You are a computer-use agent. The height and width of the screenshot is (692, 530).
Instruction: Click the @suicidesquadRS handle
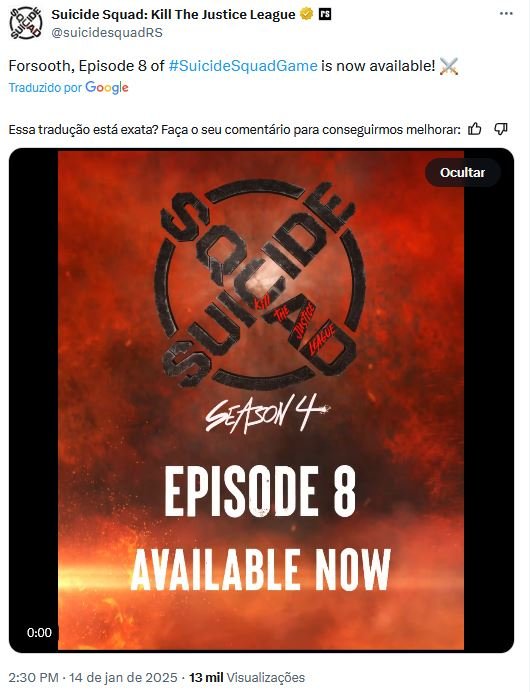click(107, 33)
